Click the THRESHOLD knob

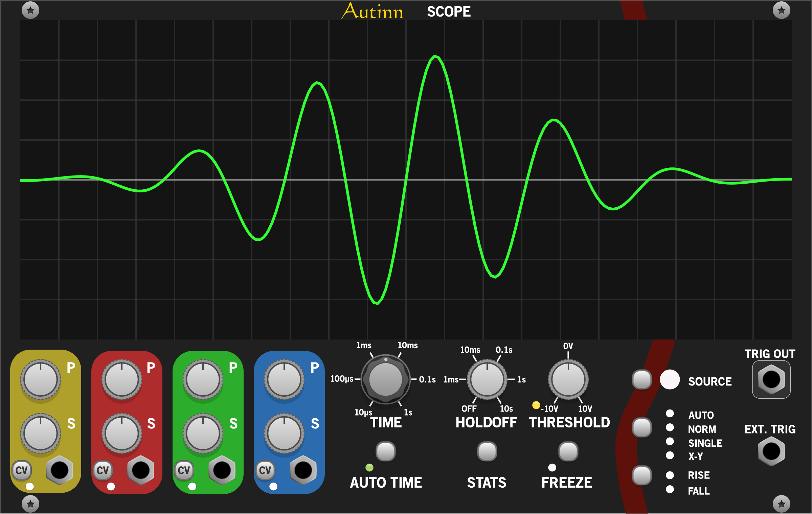click(x=568, y=379)
